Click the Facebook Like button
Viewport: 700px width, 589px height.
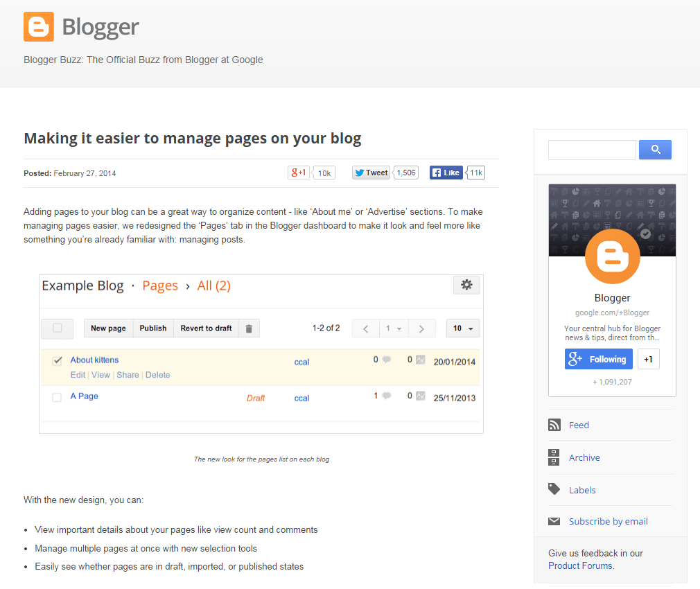[x=446, y=173]
